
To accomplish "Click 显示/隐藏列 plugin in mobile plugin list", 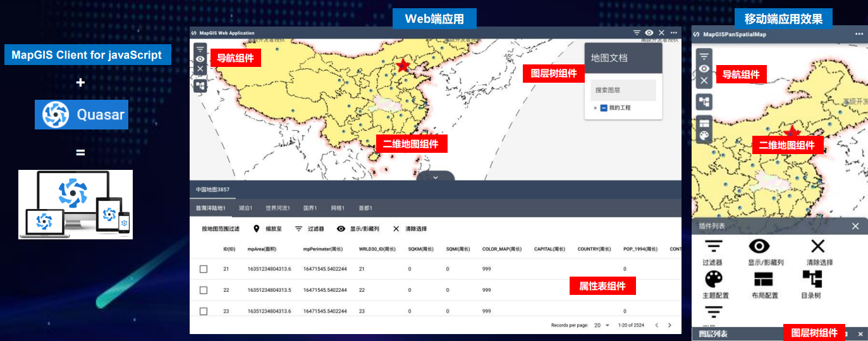I will pos(766,252).
